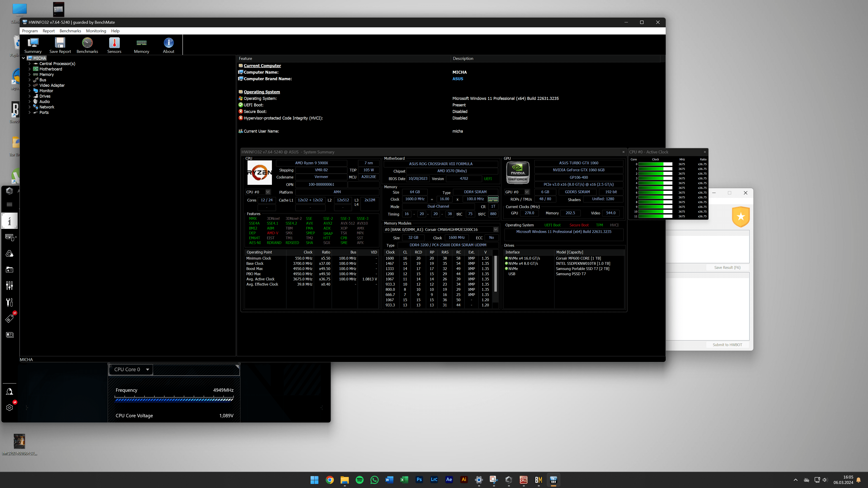Open the Monitoring menu
Image resolution: width=868 pixels, height=488 pixels.
point(96,31)
